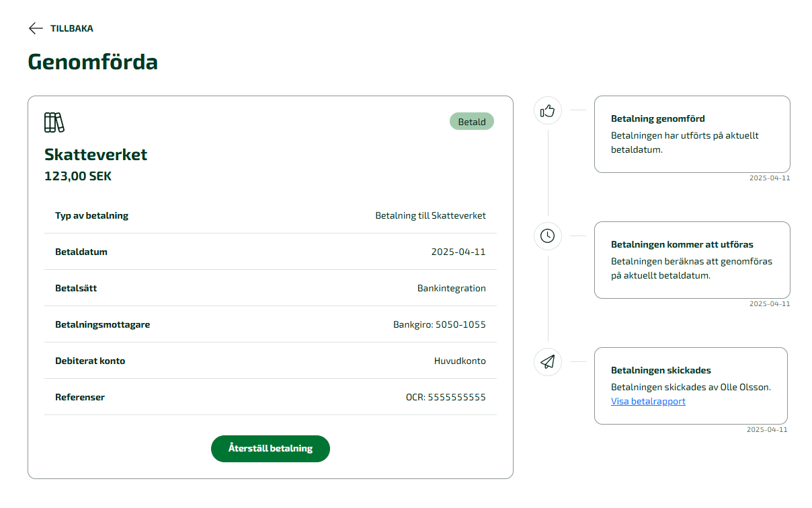Click the OCR: 5555555555 value
The height and width of the screenshot is (508, 812).
tap(446, 397)
